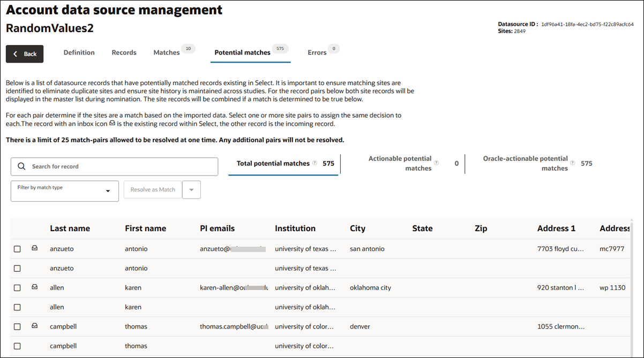Tick the checkbox for anzueto with an email
Viewport: 644px width, 358px height.
[17, 249]
